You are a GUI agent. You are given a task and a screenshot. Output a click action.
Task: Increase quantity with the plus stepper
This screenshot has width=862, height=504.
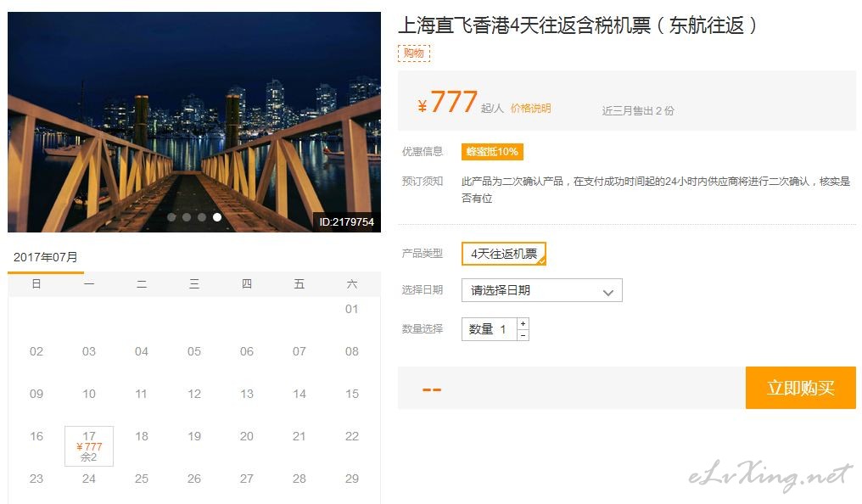[x=523, y=324]
